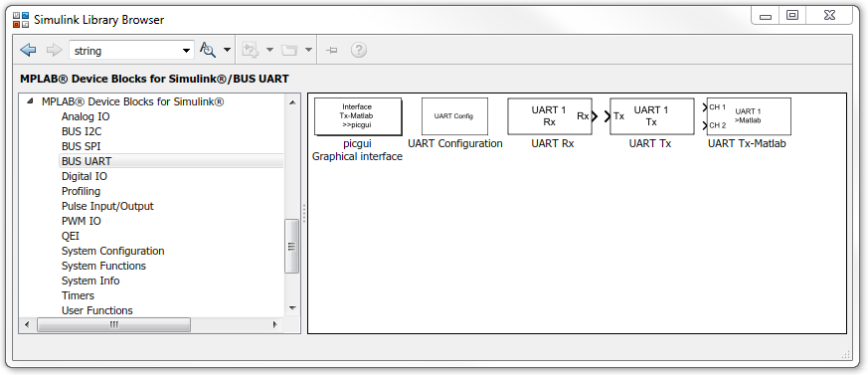868x375 pixels.
Task: Click the 'UART Tx' block label
Action: coord(650,143)
